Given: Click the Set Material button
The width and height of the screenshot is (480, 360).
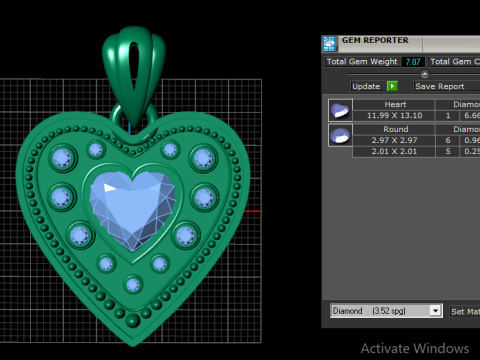Looking at the screenshot, I should point(465,311).
